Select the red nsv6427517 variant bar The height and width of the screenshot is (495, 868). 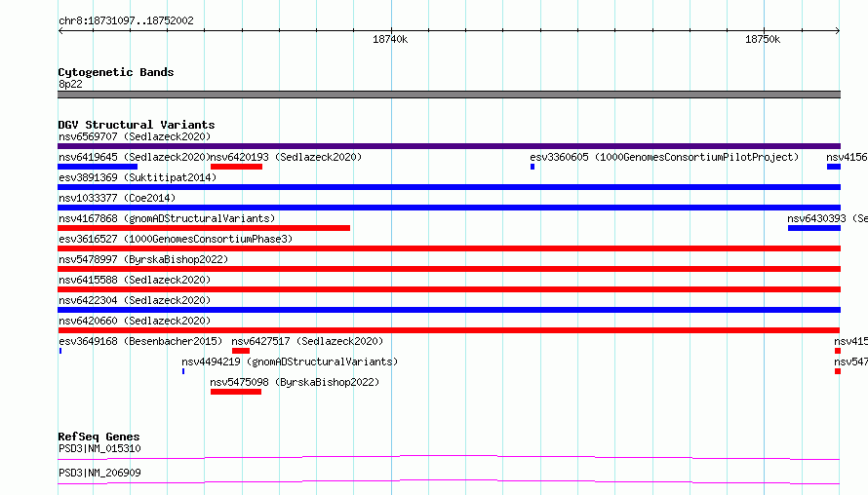tap(241, 351)
